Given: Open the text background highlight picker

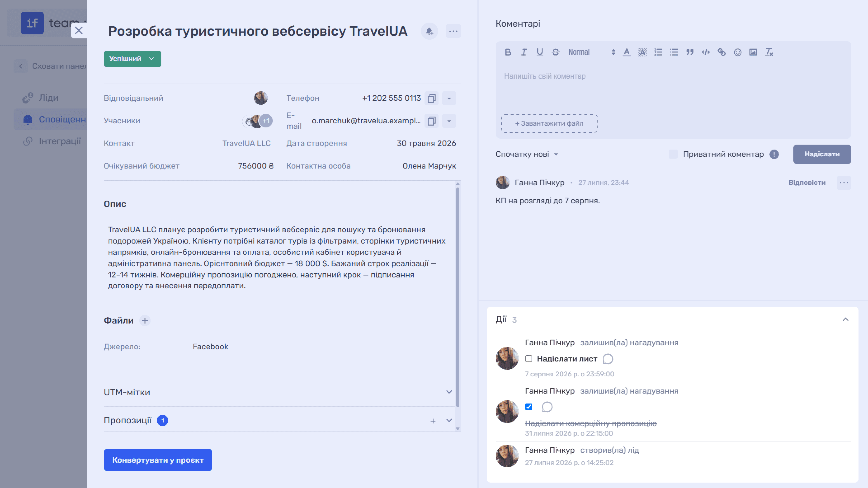Looking at the screenshot, I should click(642, 52).
